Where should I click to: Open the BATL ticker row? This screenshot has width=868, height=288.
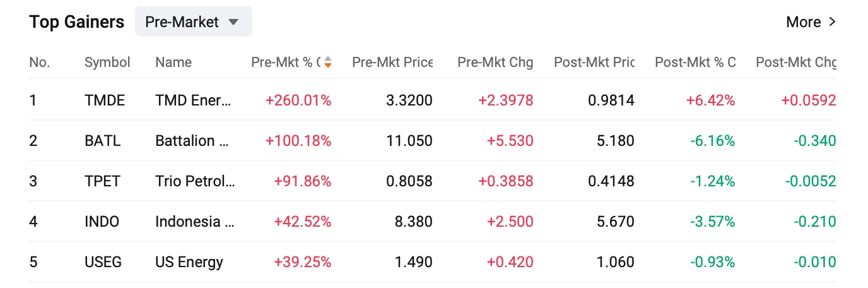pos(102,140)
